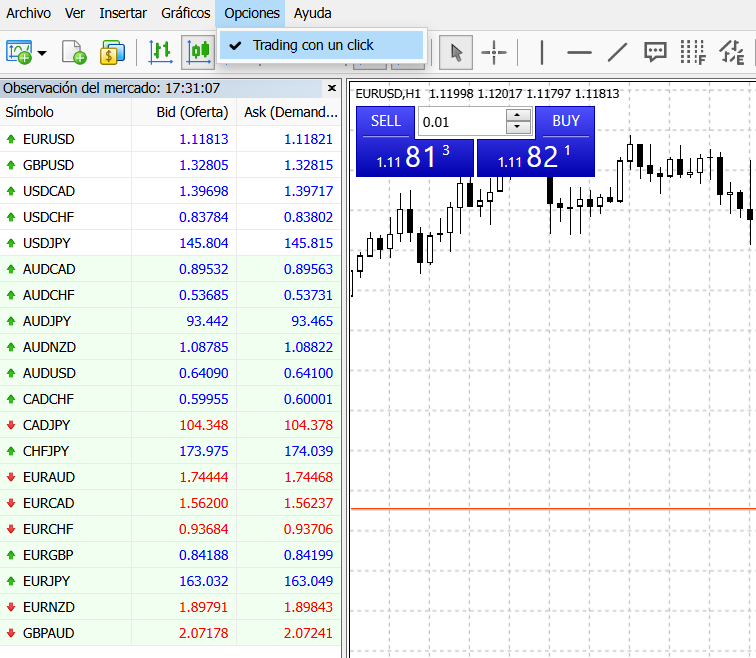Click GBPAUD ask value 2.07241
This screenshot has height=658, width=756.
(x=309, y=634)
